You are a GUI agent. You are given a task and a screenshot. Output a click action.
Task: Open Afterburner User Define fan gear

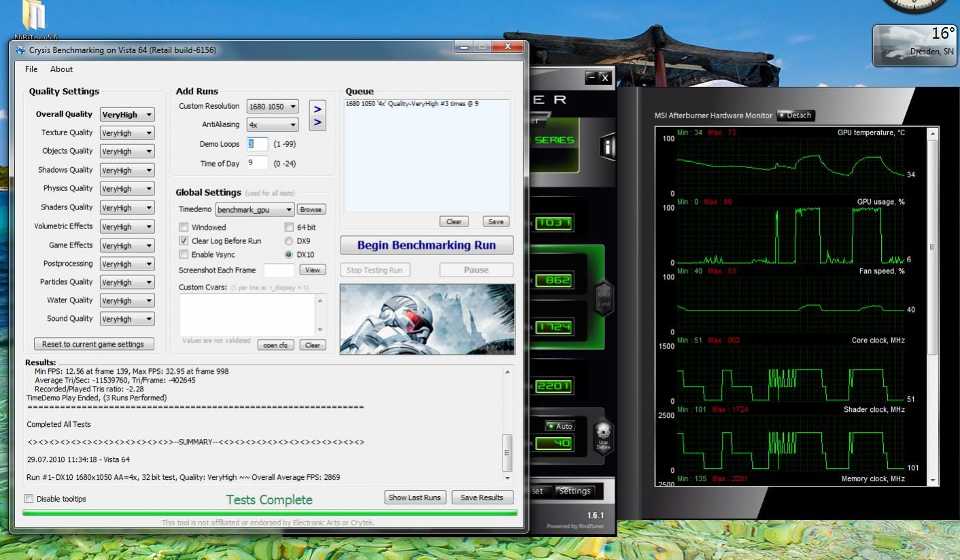pos(604,436)
